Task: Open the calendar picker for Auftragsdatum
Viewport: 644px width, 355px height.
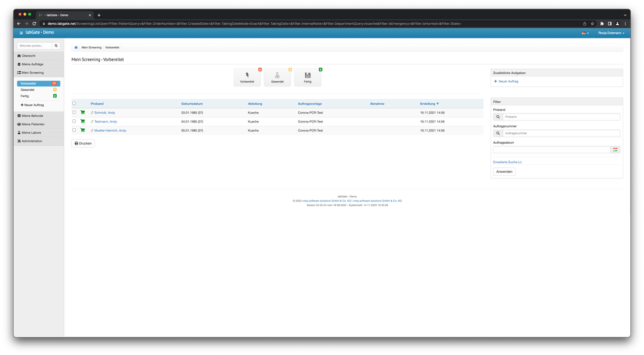Action: 616,149
